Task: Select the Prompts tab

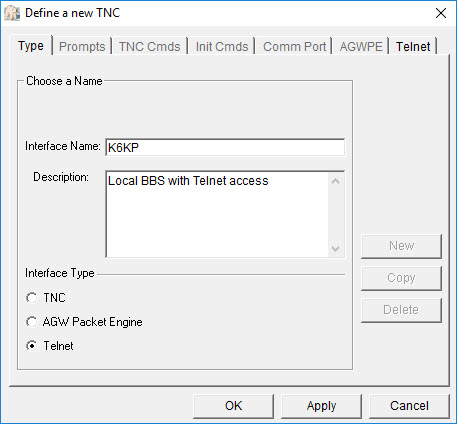Action: tap(82, 46)
